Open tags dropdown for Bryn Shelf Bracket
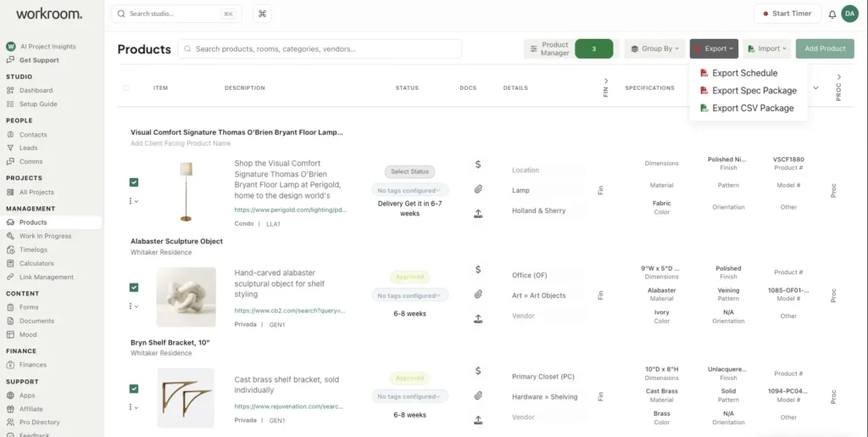 (x=409, y=396)
